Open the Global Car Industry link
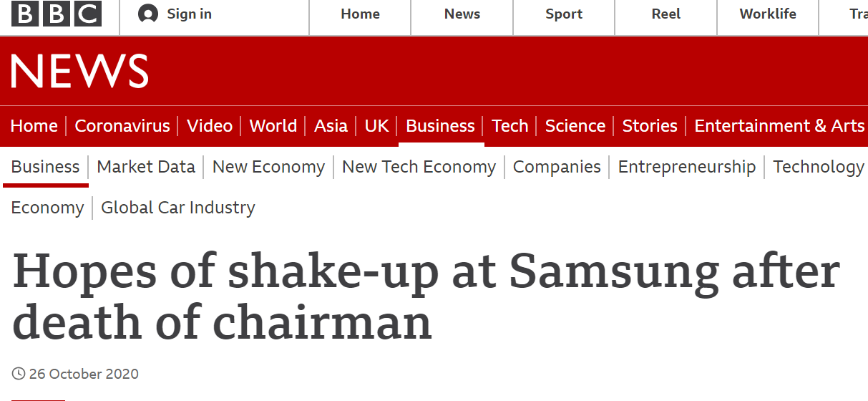The image size is (868, 401). click(x=178, y=208)
